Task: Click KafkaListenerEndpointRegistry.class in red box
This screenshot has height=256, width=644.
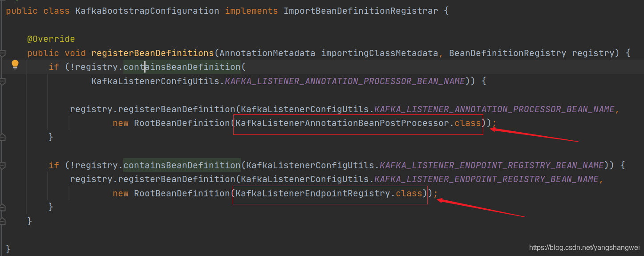Action: pos(329,194)
